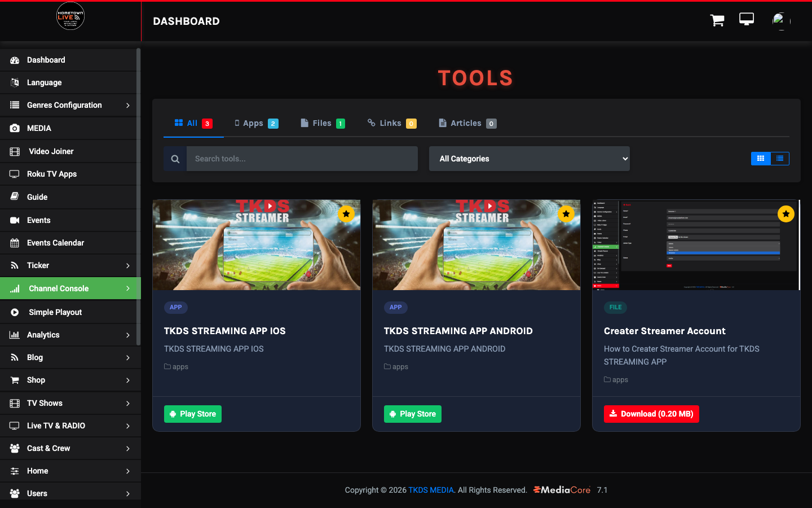
Task: Click the Blog RSS icon in sidebar
Action: pyautogui.click(x=15, y=357)
